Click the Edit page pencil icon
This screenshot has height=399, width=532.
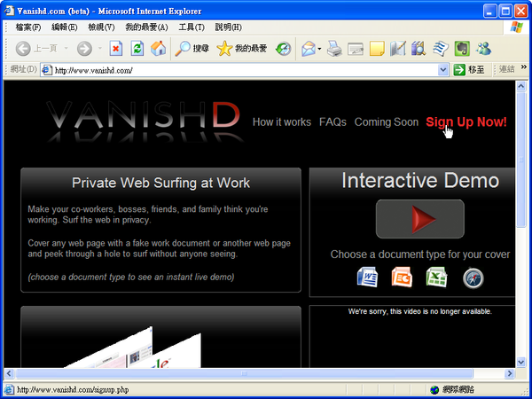point(397,49)
